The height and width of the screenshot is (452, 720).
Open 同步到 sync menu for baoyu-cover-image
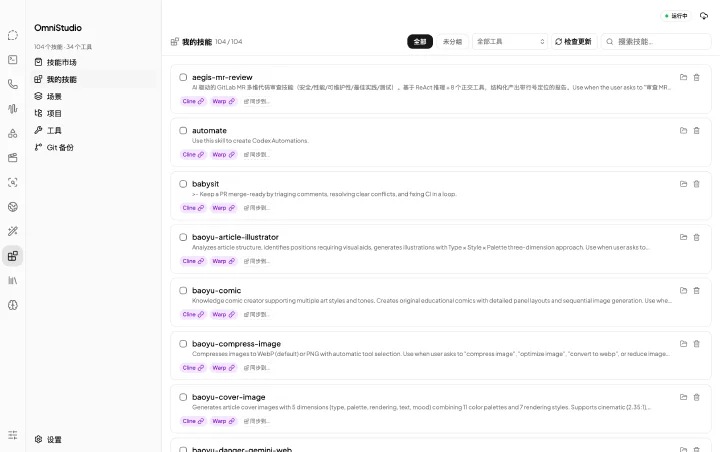(257, 421)
